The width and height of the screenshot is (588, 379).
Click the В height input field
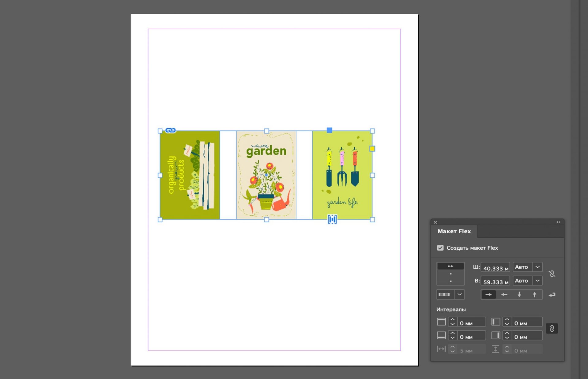(495, 281)
